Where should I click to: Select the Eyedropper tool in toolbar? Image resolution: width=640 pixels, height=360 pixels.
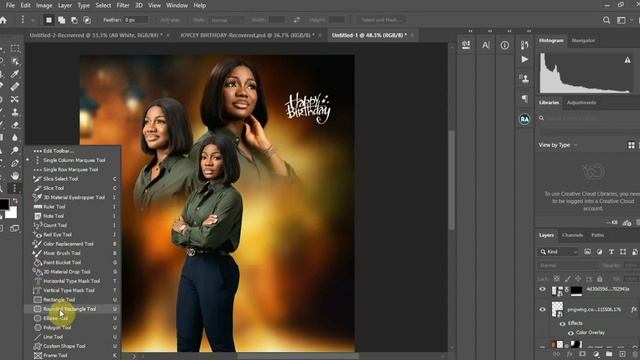point(15,74)
